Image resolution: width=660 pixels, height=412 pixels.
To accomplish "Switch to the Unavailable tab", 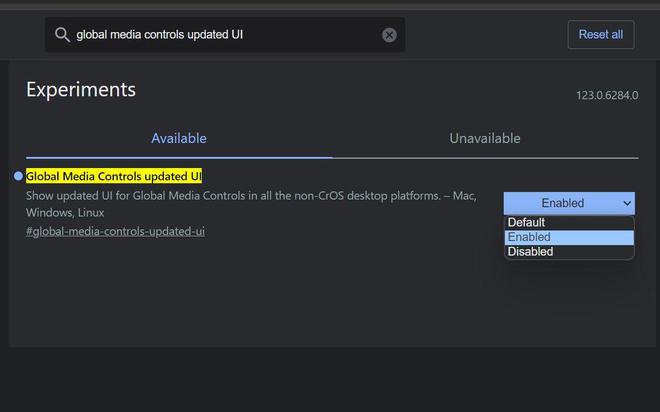I will point(485,138).
